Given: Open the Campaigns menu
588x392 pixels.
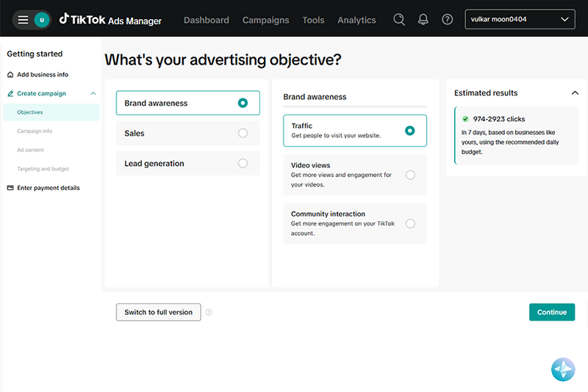Looking at the screenshot, I should [265, 20].
